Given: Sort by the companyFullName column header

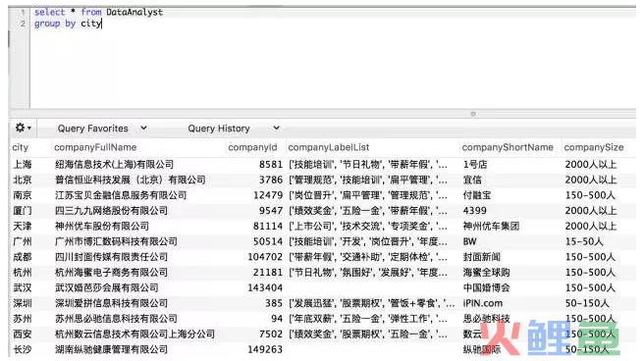Looking at the screenshot, I should 95,147.
